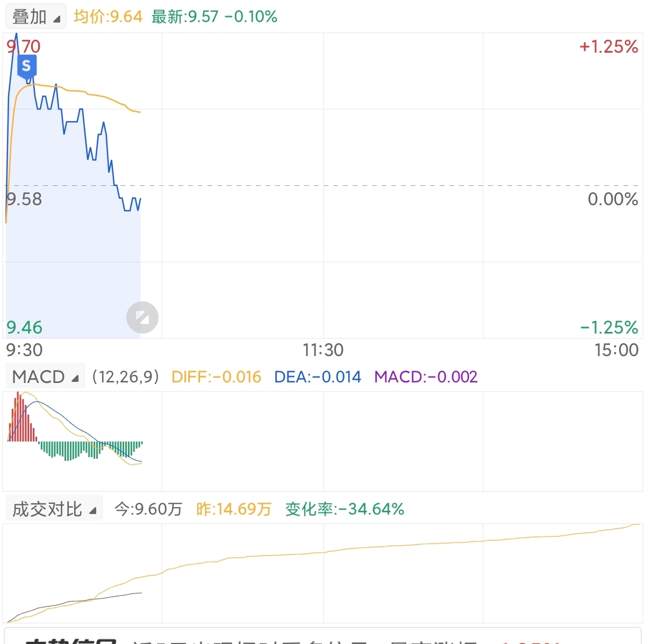645x644 pixels.
Task: Open the MACD indicator dropdown
Action: pyautogui.click(x=45, y=377)
